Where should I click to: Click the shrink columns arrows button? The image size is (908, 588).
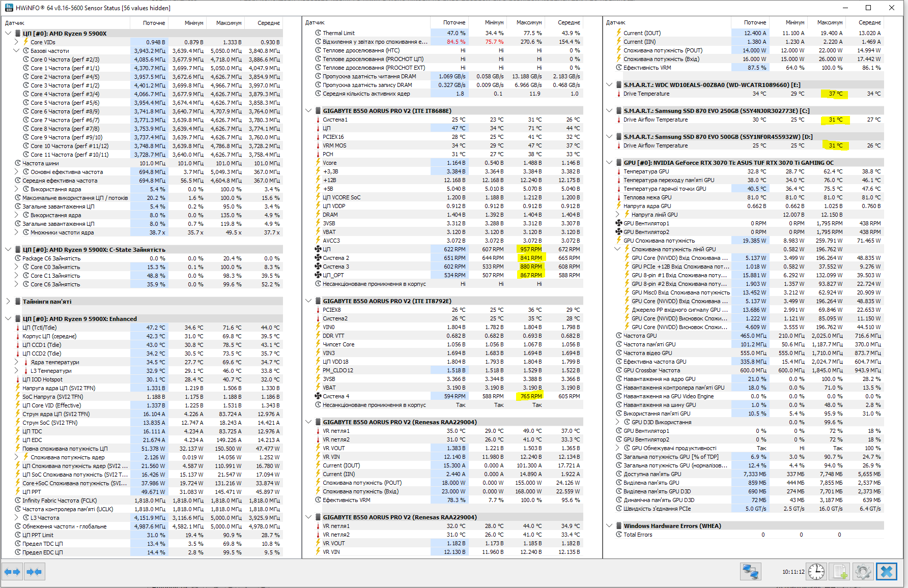[x=34, y=572]
